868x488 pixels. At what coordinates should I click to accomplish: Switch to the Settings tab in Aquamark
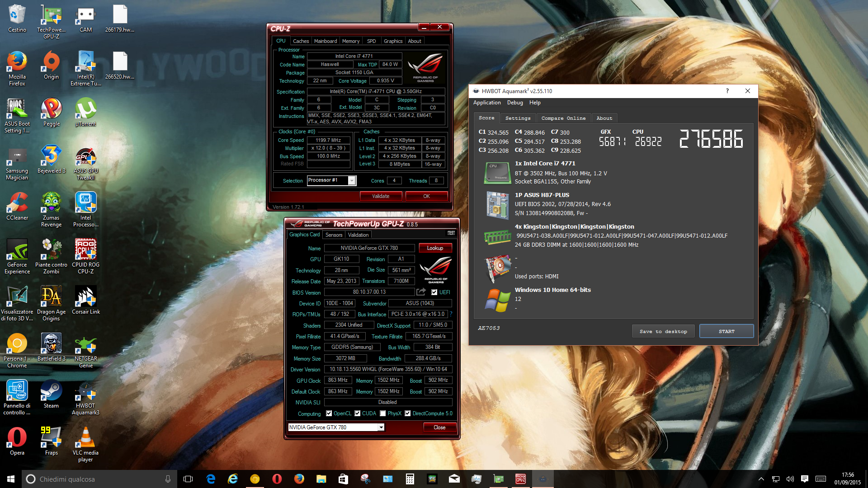click(x=518, y=118)
